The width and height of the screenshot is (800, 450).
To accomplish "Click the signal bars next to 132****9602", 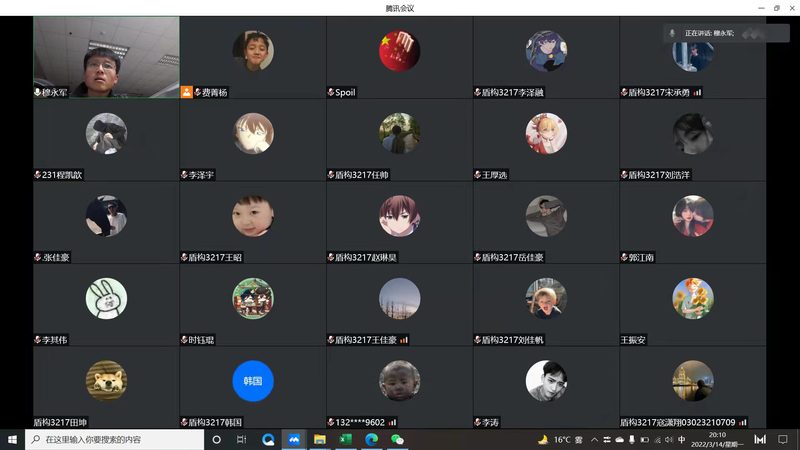I will click(x=392, y=422).
